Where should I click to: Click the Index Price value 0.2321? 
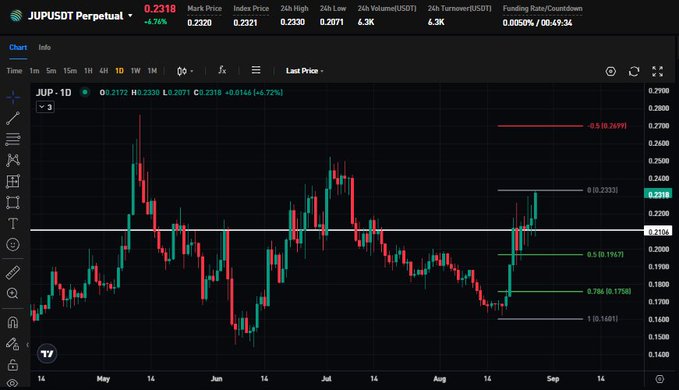point(245,23)
